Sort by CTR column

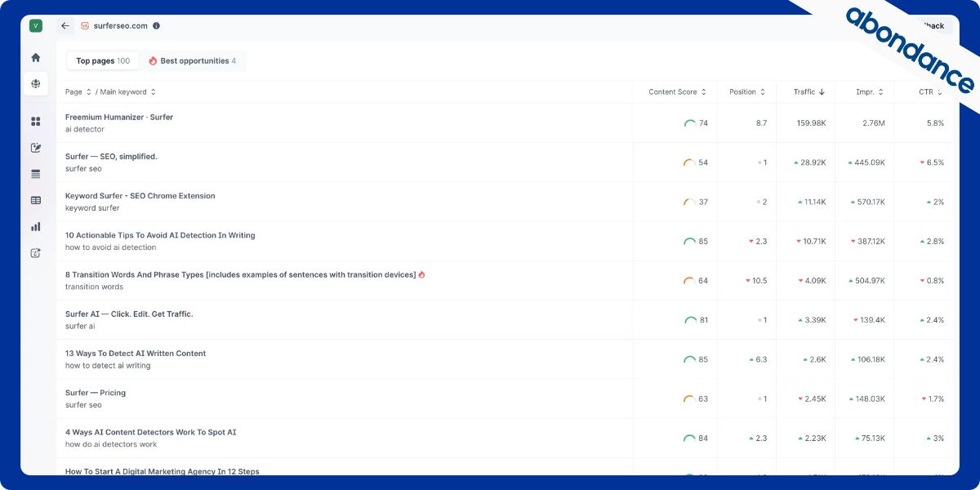pos(930,92)
